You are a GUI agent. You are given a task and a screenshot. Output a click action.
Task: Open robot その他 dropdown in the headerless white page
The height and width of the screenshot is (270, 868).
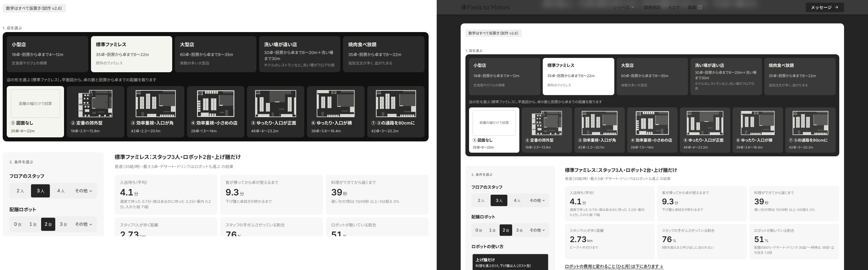[84, 224]
